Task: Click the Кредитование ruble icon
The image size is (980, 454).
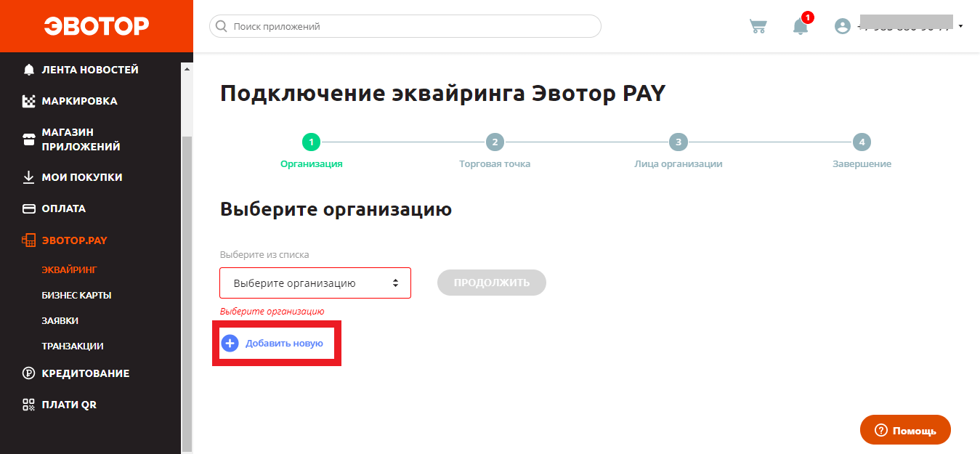Action: pyautogui.click(x=29, y=373)
